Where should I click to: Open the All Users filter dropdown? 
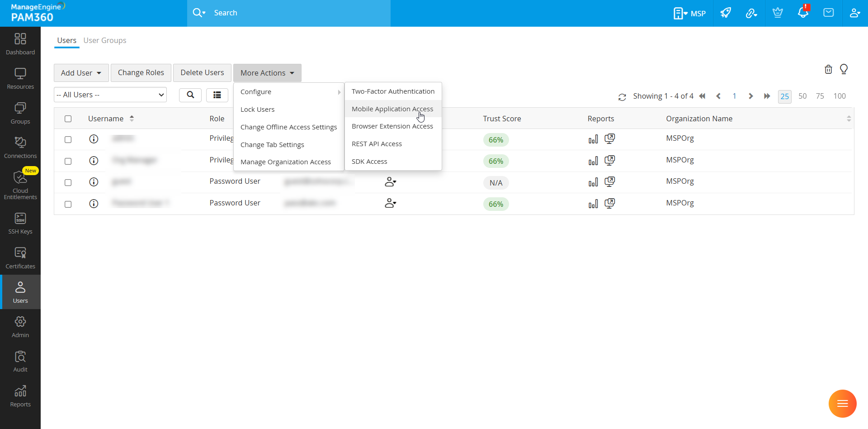coord(110,95)
